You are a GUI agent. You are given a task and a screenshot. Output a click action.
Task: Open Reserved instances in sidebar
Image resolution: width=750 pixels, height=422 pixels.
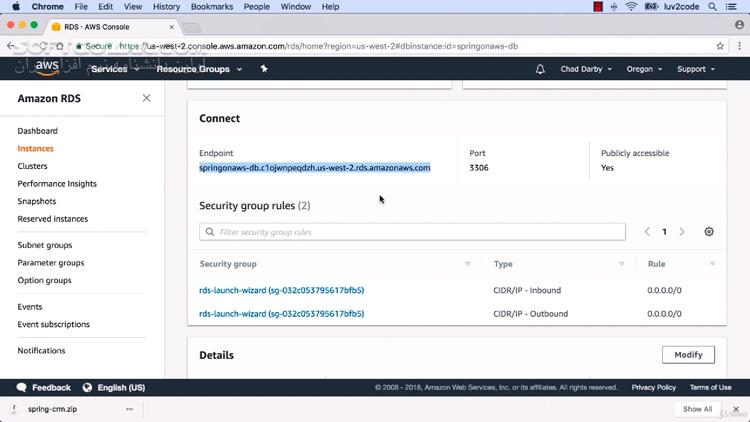tap(53, 219)
